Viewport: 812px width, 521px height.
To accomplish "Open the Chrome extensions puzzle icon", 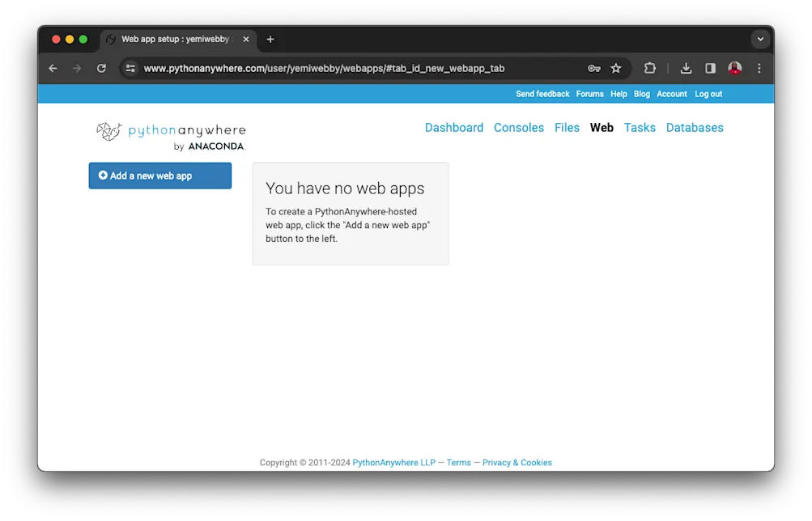I will (x=649, y=68).
